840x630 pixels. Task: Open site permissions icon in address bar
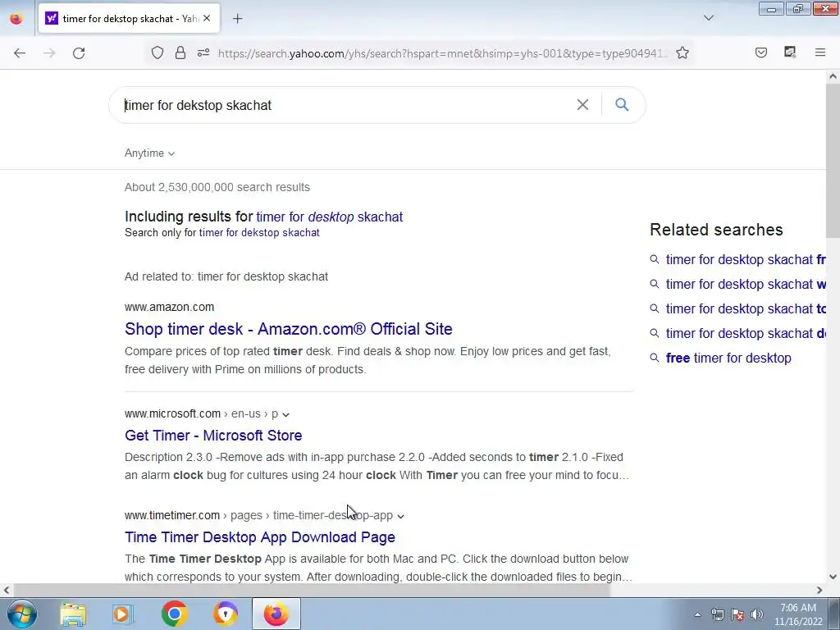coord(203,53)
